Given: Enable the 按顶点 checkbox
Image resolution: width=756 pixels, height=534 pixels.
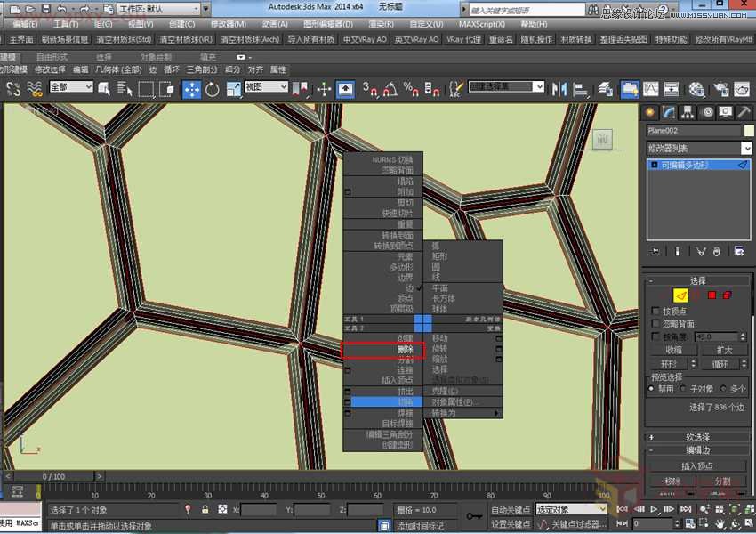Looking at the screenshot, I should point(655,311).
